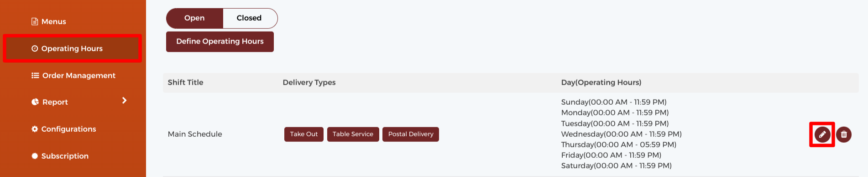This screenshot has height=177, width=868.
Task: Click the trash delete icon for Main Schedule
Action: 844,134
